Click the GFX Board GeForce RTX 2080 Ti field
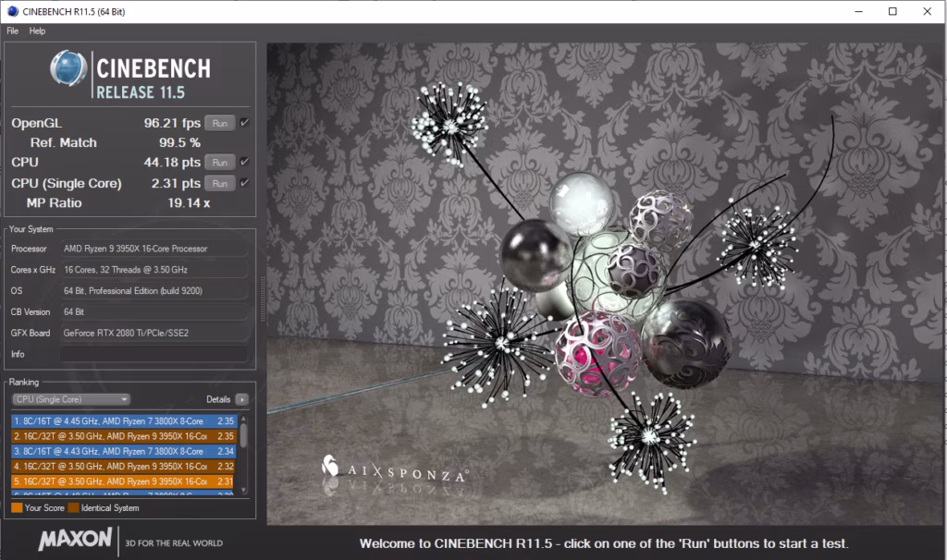Viewport: 947px width, 560px height. [x=154, y=333]
